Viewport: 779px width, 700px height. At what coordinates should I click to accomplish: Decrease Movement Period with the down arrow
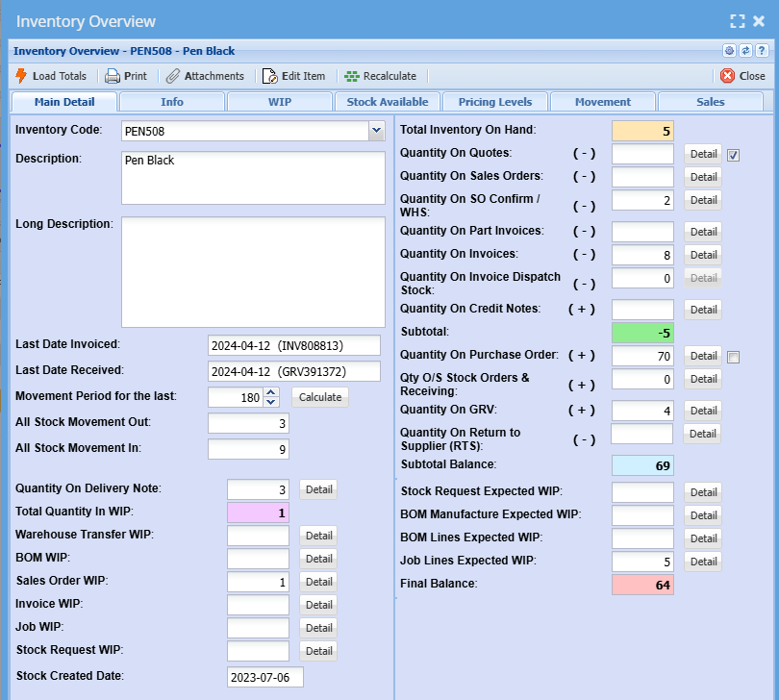coord(271,402)
